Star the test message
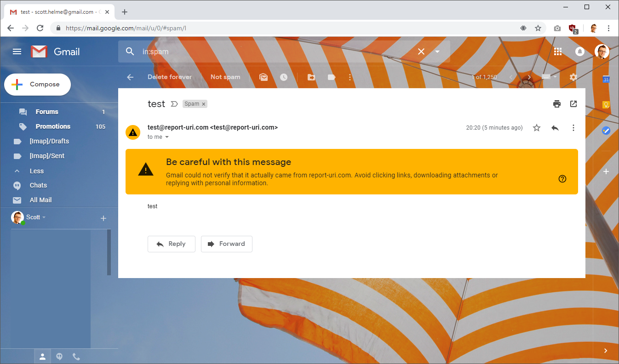The height and width of the screenshot is (364, 619). pos(537,128)
